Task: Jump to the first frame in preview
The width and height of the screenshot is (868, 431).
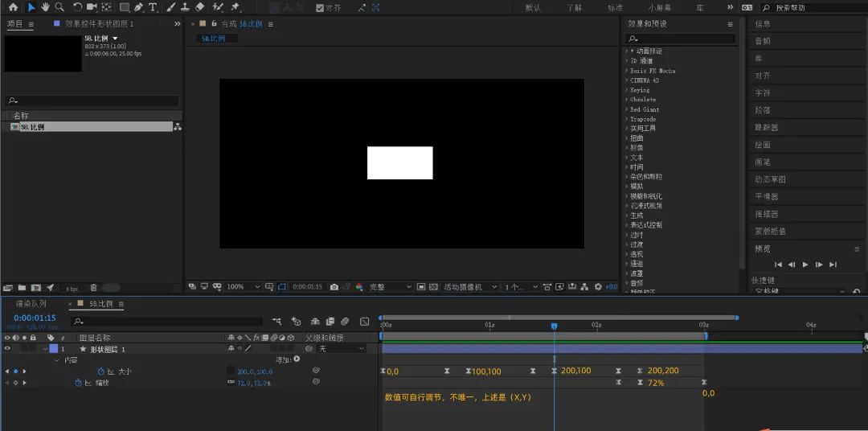Action: [x=778, y=265]
